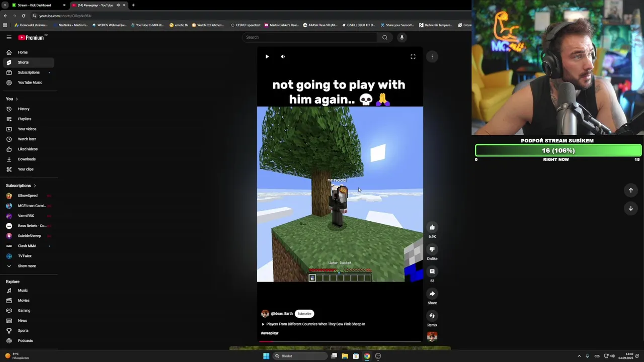Open a new browser tab
Screen dimensions: 644x362
pos(133,5)
